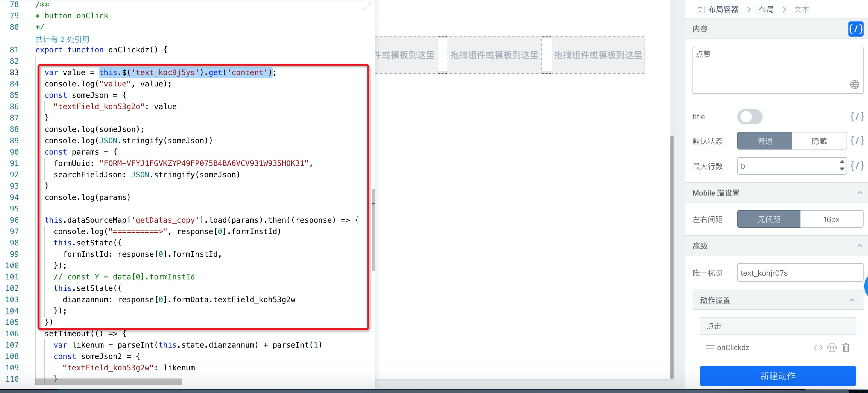This screenshot has height=393, width=868.
Task: Click the const someJson2 line
Action: click(97, 356)
